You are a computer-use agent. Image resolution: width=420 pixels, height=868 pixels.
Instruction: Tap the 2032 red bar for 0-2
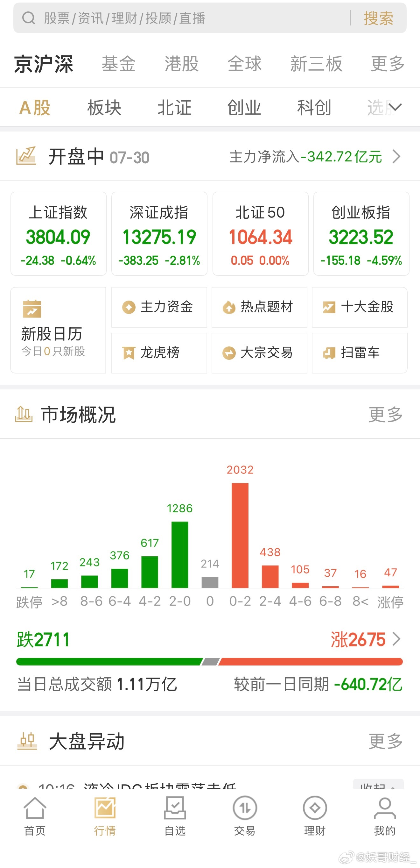(x=240, y=536)
